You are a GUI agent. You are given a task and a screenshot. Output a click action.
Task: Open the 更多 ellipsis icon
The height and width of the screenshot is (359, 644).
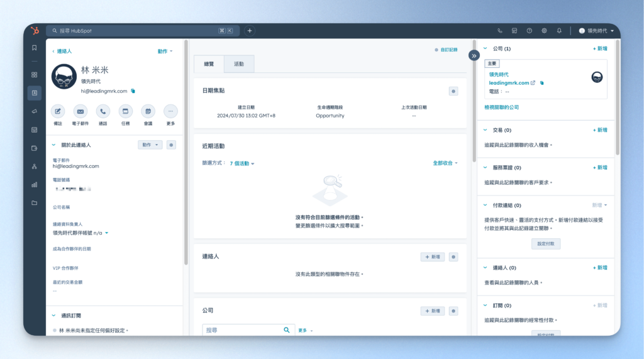point(170,111)
